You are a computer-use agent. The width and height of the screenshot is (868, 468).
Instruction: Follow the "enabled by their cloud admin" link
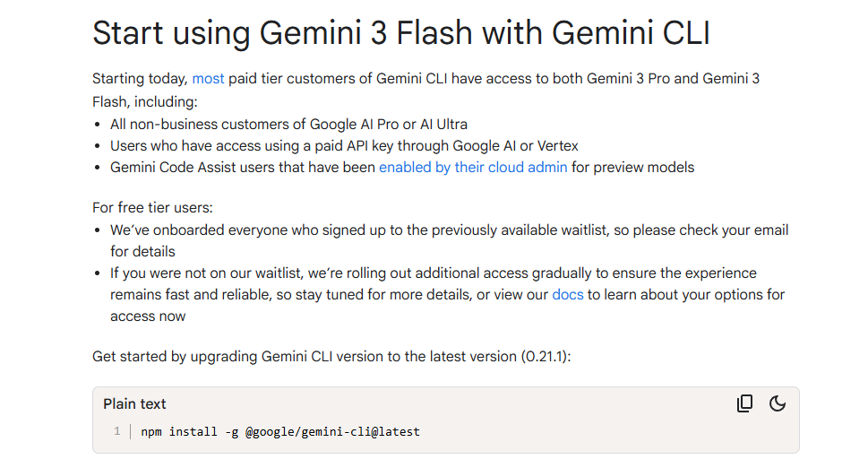pos(473,167)
